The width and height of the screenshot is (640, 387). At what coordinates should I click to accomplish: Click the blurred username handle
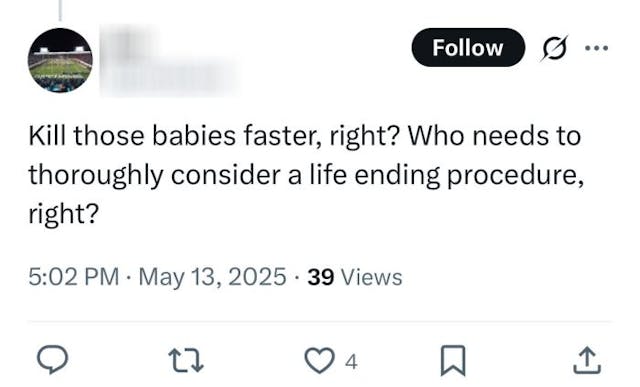pyautogui.click(x=169, y=78)
